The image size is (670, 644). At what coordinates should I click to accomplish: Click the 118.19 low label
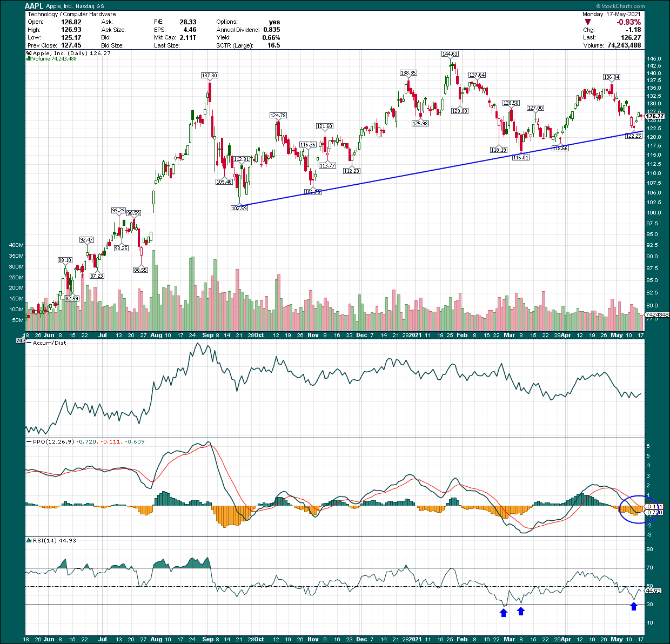tap(499, 150)
